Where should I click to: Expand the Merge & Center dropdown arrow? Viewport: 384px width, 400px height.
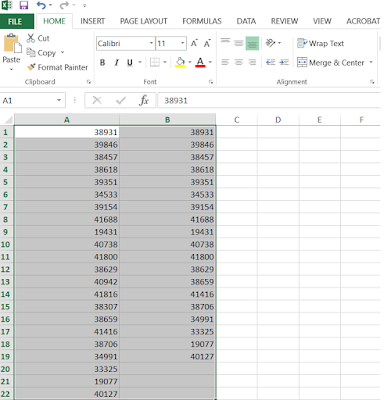pos(371,62)
